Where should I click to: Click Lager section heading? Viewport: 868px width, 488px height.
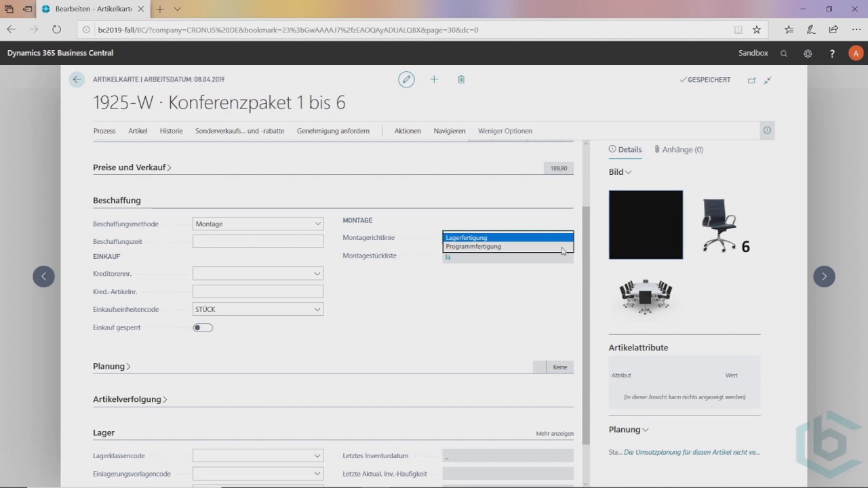(x=104, y=432)
